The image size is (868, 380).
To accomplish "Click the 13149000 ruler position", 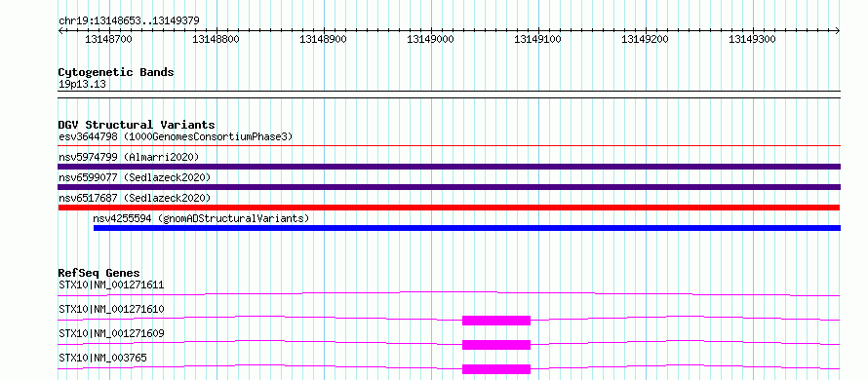I will click(431, 39).
